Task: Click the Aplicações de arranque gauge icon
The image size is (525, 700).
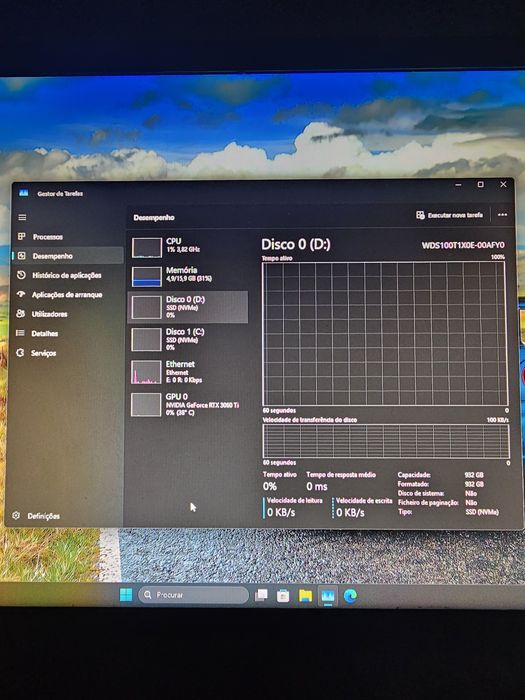Action: [21, 294]
